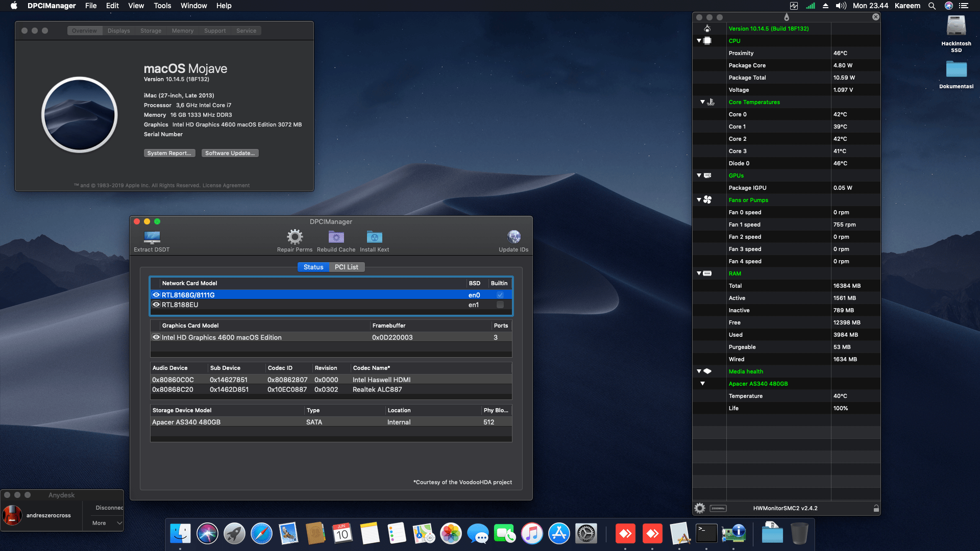Toggle the eye icon next to Intel HD Graphics 4600
980x551 pixels.
pyautogui.click(x=156, y=337)
